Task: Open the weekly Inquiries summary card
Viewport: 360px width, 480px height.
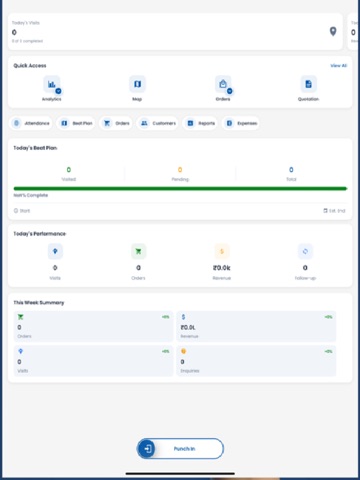Action: click(x=256, y=361)
